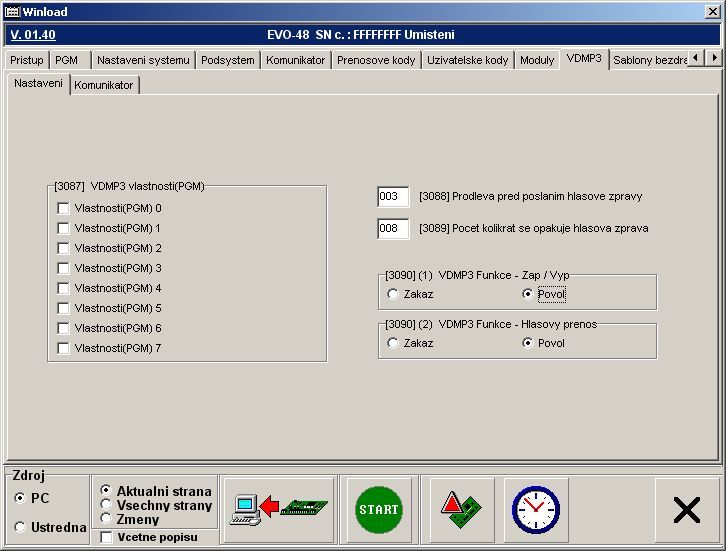Click the Winload title bar icon
The width and height of the screenshot is (726, 551).
[x=12, y=10]
